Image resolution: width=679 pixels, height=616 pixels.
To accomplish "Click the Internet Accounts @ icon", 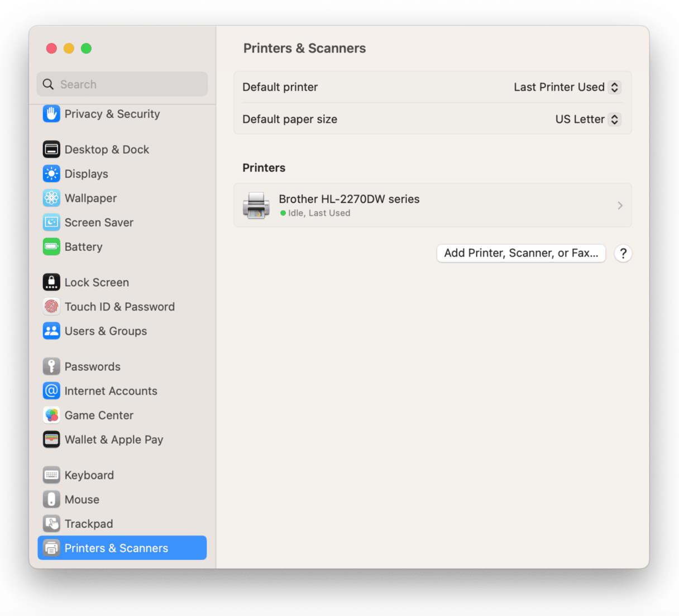I will tap(51, 391).
